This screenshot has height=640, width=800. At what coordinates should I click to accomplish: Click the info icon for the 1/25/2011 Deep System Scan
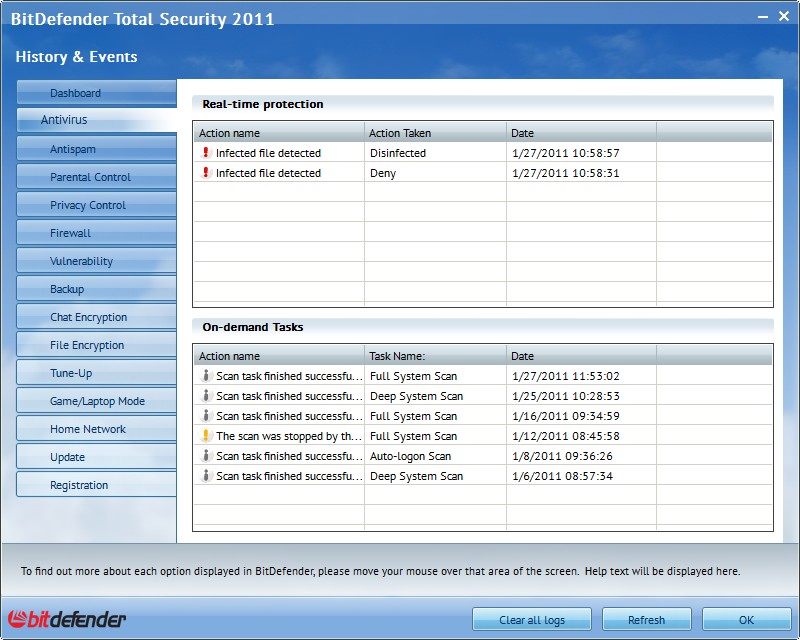[206, 396]
